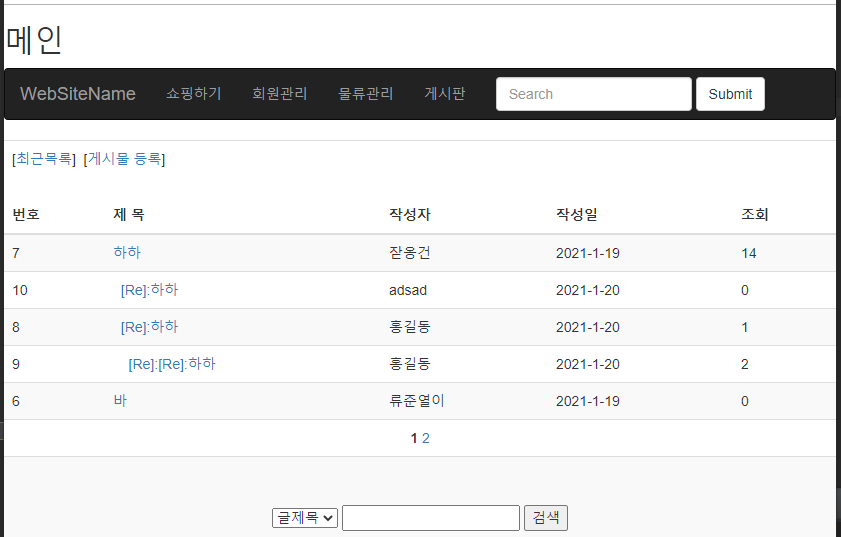
Task: Go to the 물류관리 menu
Action: click(366, 94)
